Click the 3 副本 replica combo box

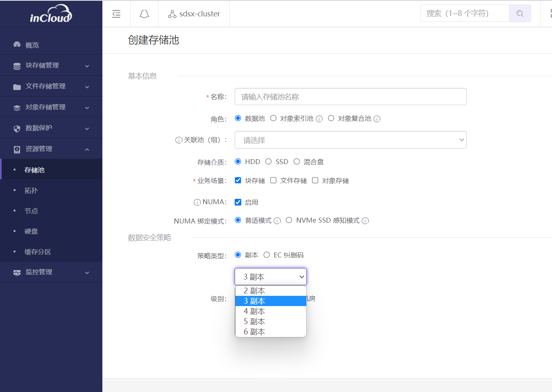pos(271,277)
